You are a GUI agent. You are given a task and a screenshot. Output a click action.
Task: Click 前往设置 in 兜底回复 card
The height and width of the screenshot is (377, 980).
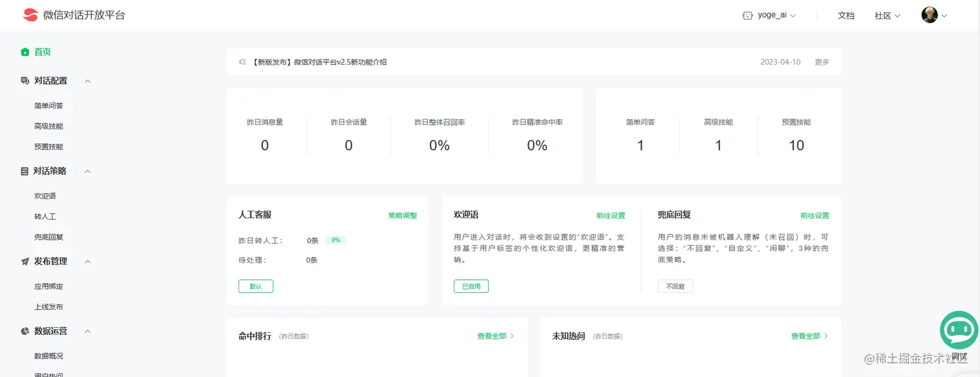815,215
